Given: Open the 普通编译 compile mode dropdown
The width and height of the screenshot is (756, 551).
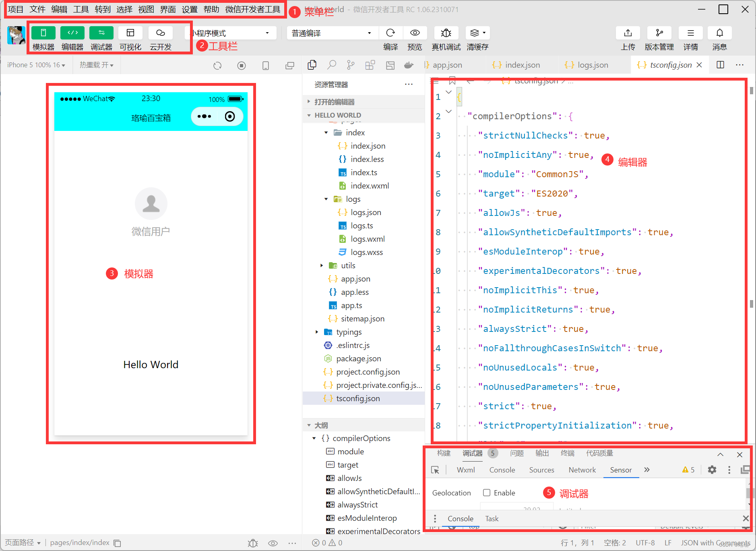Looking at the screenshot, I should point(333,33).
